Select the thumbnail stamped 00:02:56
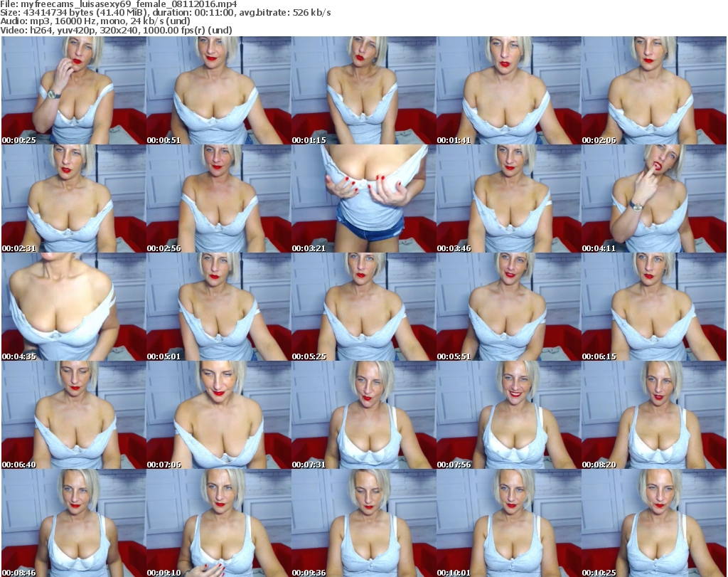 [x=219, y=198]
